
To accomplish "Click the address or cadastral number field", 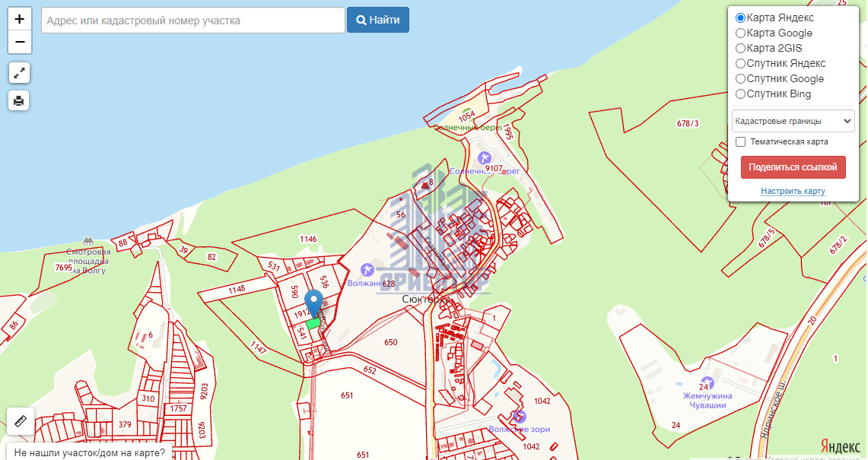I will [193, 21].
